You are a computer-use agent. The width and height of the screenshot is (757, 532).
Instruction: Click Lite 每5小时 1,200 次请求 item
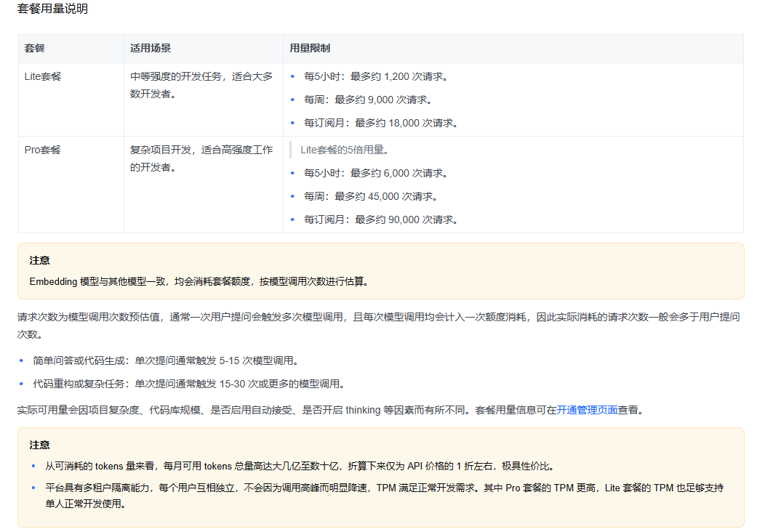[x=376, y=77]
